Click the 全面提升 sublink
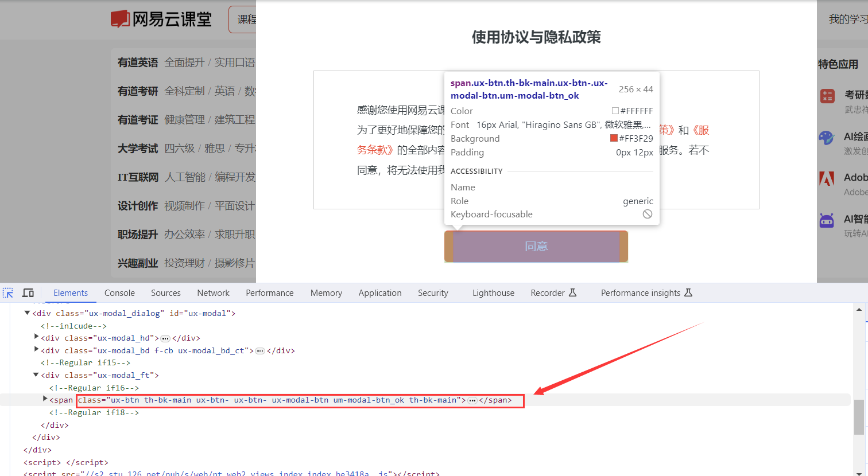 (184, 63)
